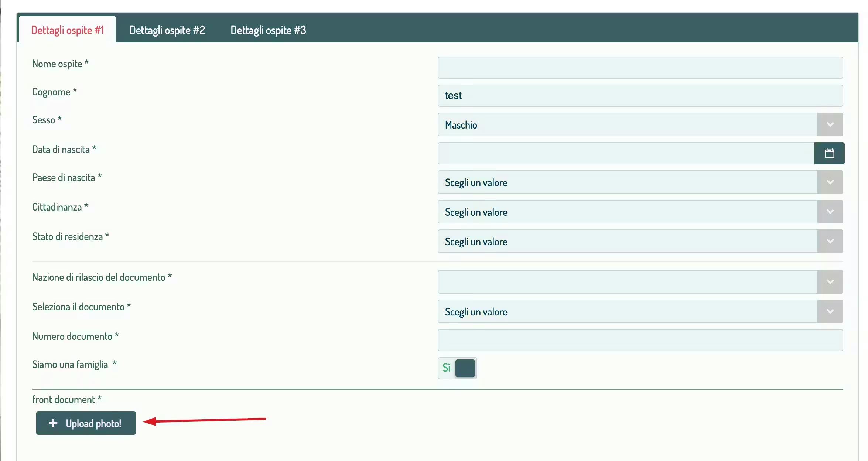
Task: Open the Maschio gender dropdown
Action: pos(627,124)
